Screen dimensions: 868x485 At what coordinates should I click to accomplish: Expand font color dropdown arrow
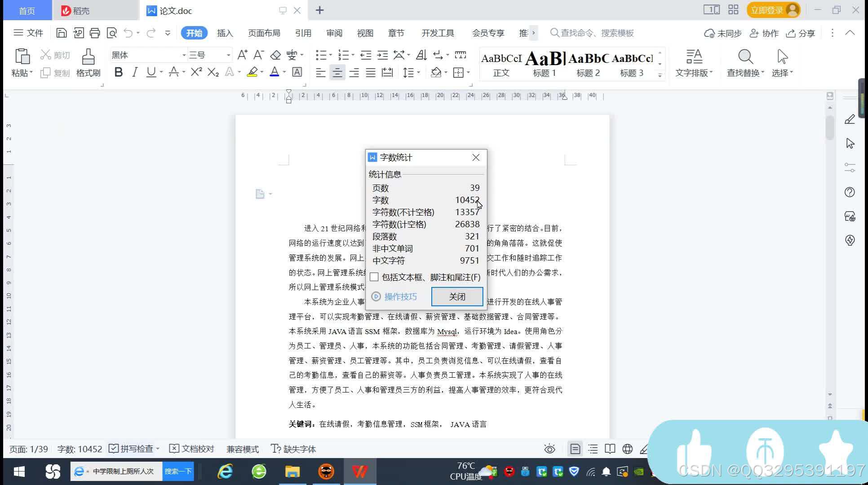click(284, 72)
